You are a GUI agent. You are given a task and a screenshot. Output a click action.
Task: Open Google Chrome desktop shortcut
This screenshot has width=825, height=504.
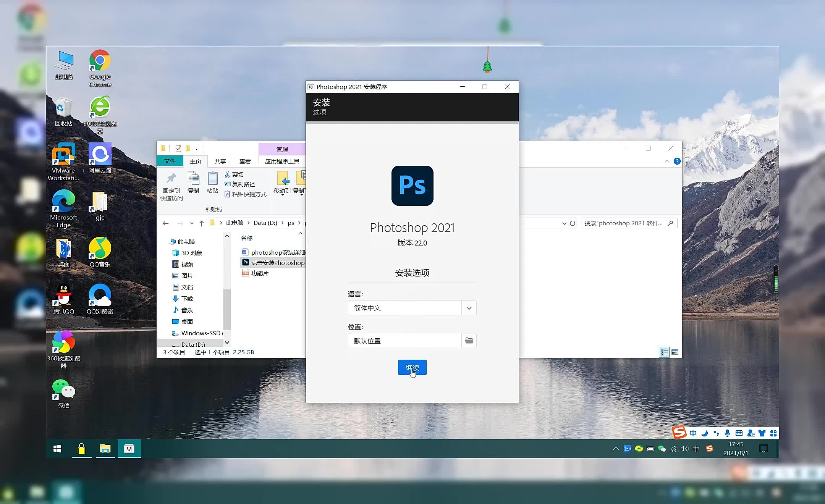[x=100, y=69]
